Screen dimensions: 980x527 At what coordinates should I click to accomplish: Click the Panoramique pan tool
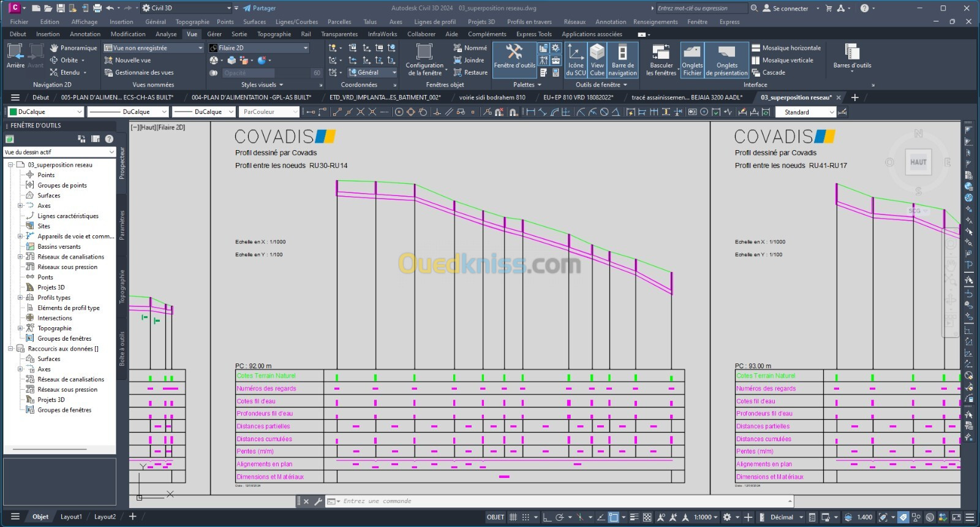(73, 48)
